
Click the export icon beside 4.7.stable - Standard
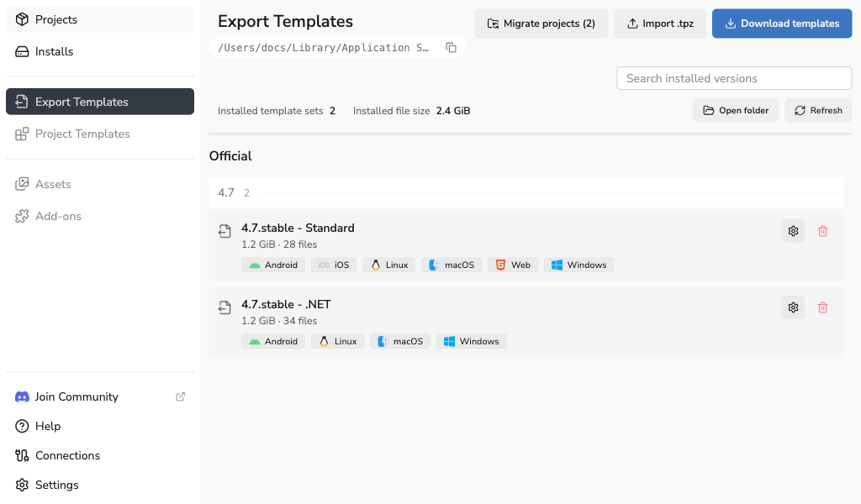pos(224,232)
